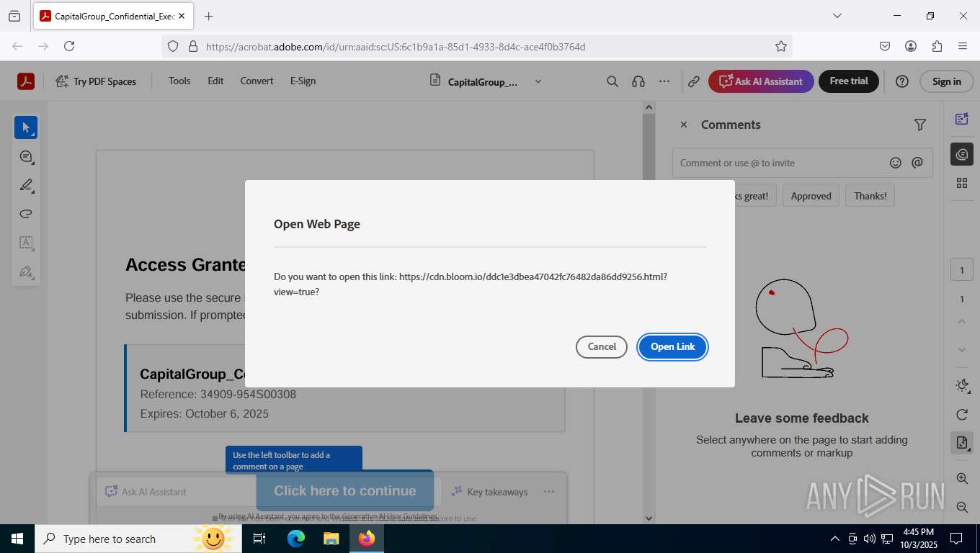
Task: Open the page thumbnails grid icon
Action: 961,183
